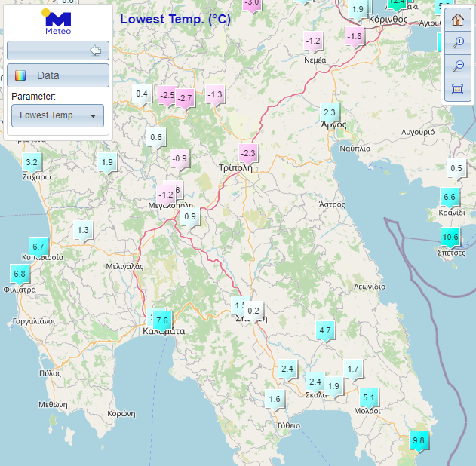Open the Lowest Temp. parameter dropdown

pos(57,115)
